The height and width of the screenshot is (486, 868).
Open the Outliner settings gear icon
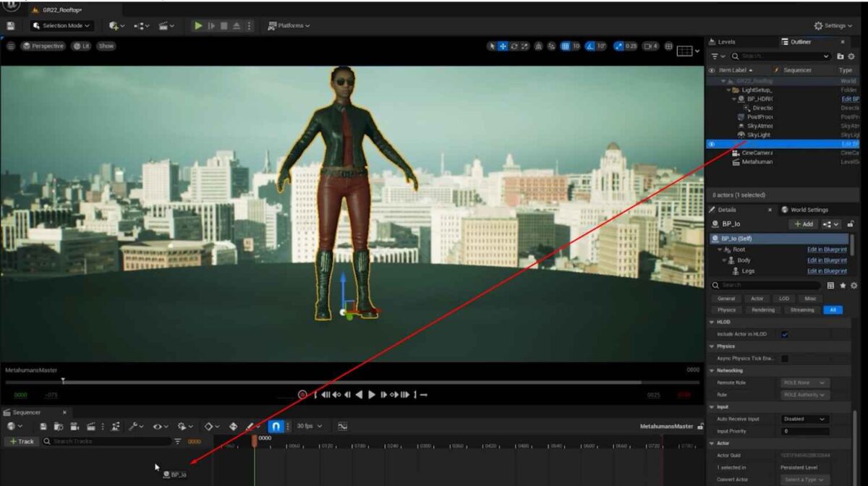tap(853, 56)
